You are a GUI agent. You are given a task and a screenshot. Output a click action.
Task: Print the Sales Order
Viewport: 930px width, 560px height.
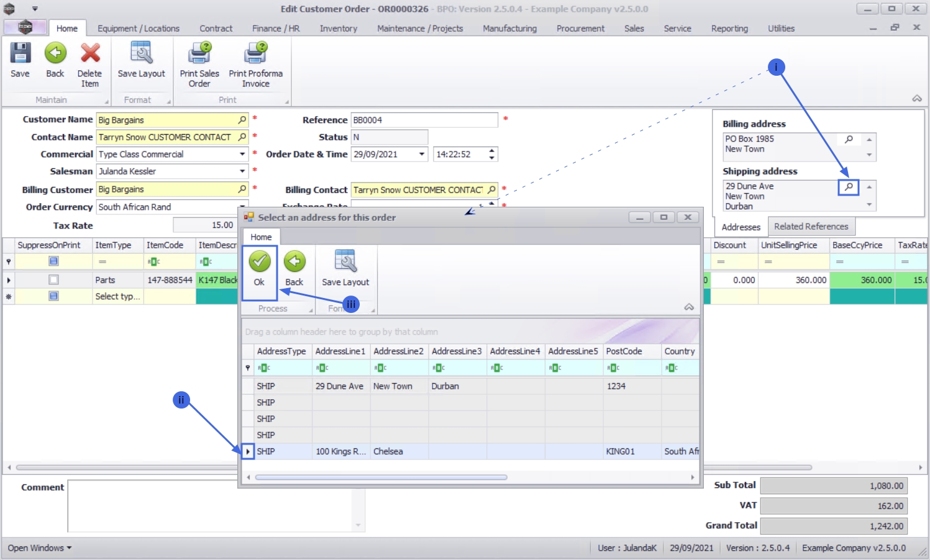[199, 65]
